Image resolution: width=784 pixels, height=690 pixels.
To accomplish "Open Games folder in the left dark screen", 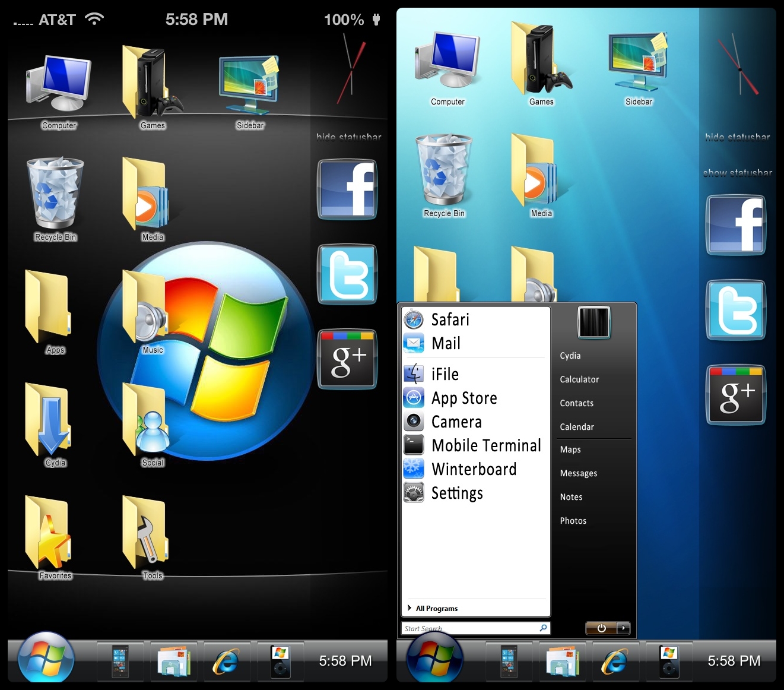I will 152,82.
